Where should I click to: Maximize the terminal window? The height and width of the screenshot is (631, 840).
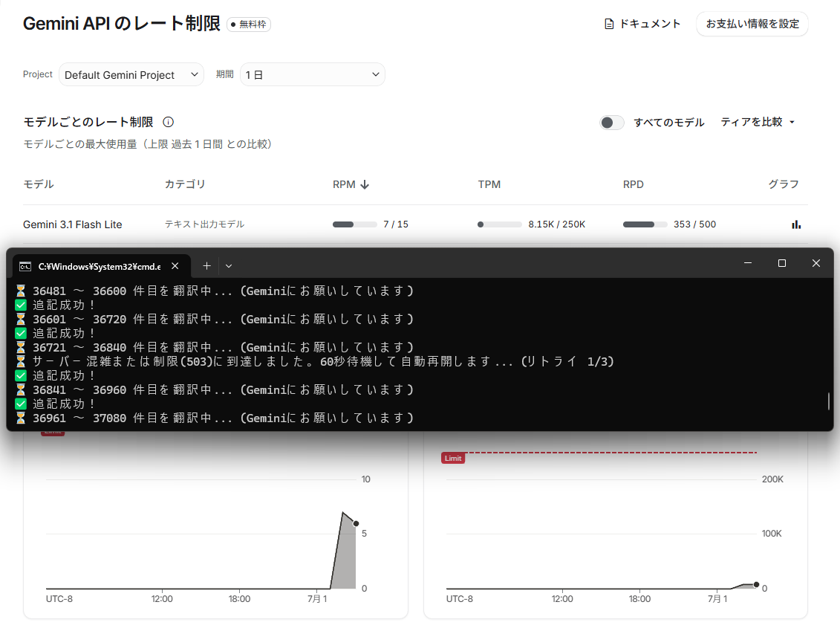pos(781,263)
